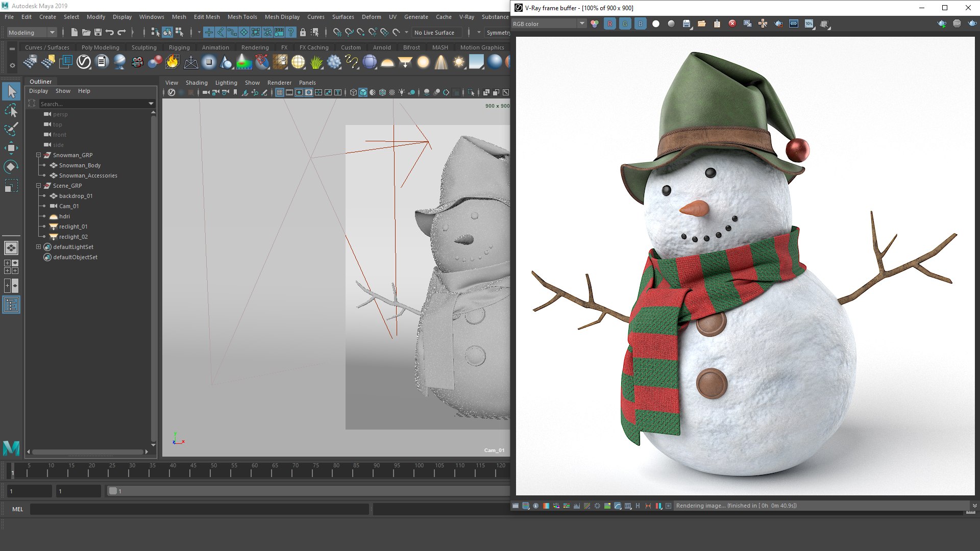Open the load image folder icon in VFB
The image size is (980, 551).
[702, 23]
